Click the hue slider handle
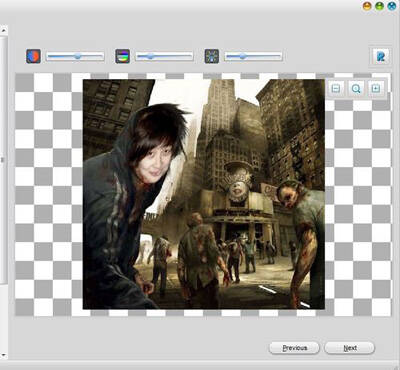The height and width of the screenshot is (370, 400). click(151, 56)
